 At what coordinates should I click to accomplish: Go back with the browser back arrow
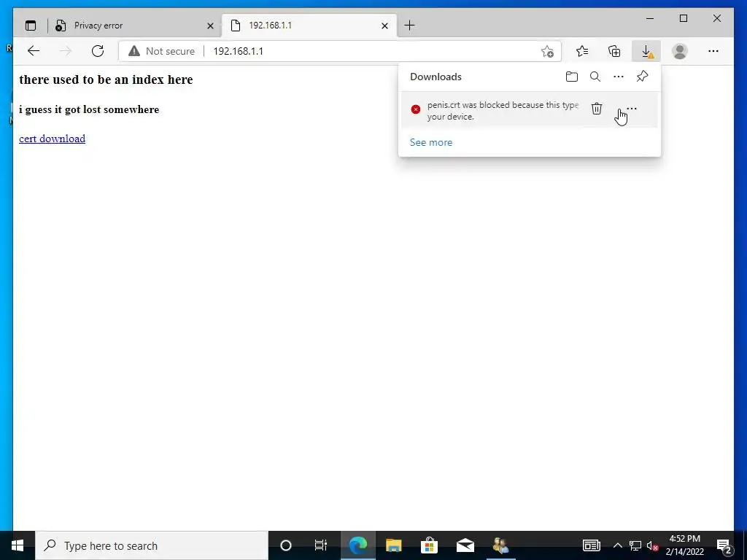point(34,51)
